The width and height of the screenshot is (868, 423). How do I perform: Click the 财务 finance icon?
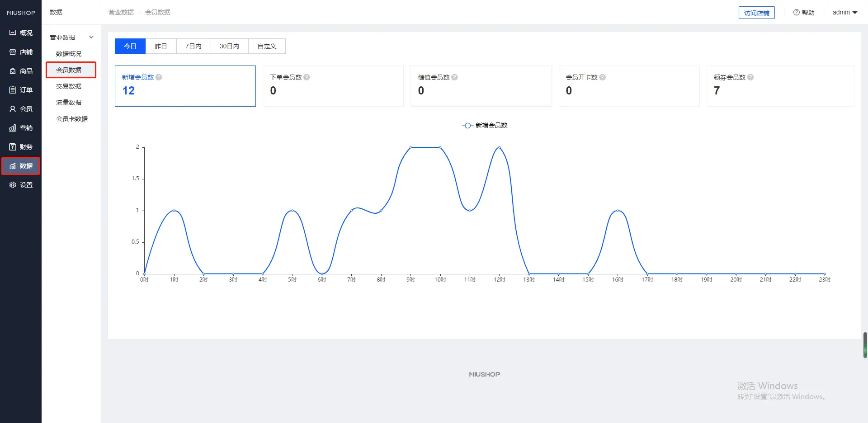point(13,147)
